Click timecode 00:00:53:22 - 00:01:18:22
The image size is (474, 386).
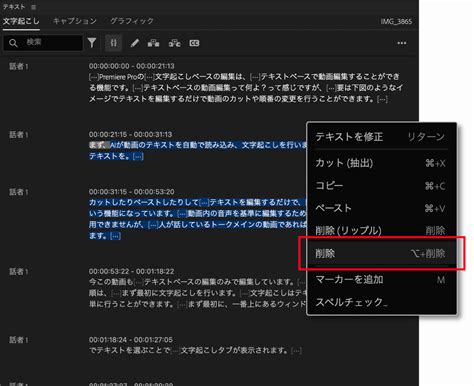131,271
